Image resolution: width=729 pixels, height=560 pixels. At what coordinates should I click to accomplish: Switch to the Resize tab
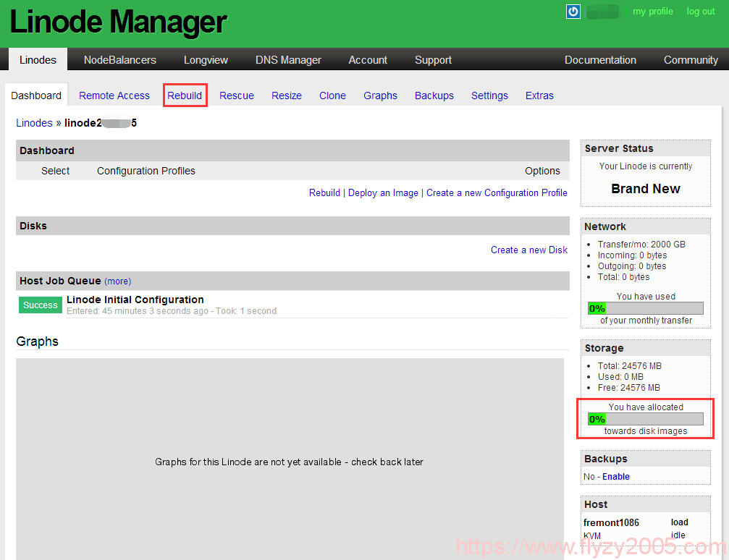[287, 96]
